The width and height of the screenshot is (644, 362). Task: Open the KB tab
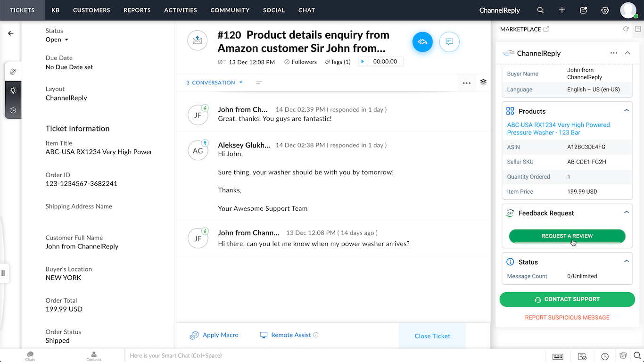coord(56,10)
